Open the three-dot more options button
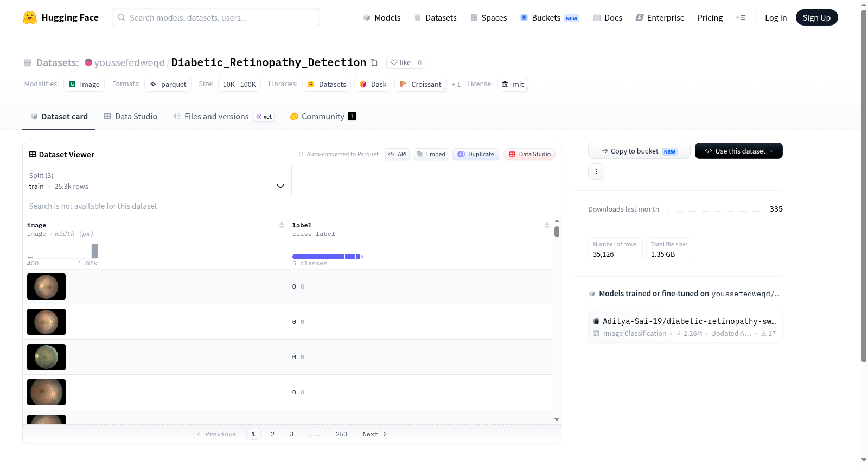 click(x=596, y=171)
